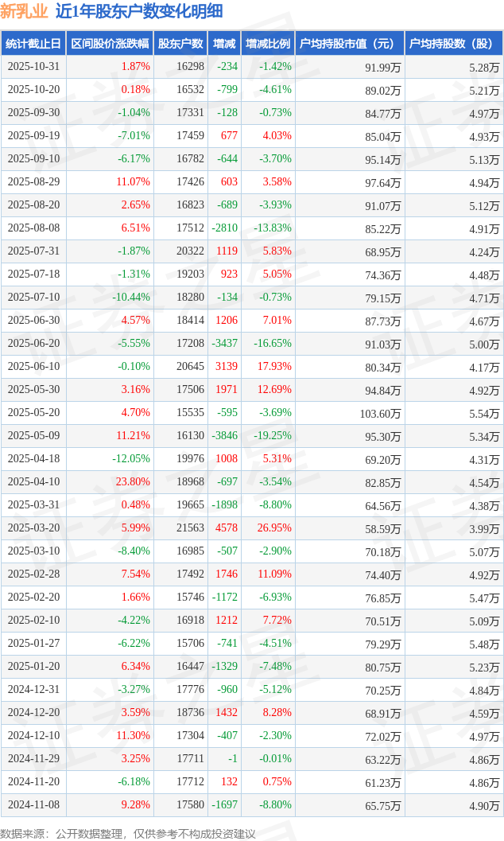Click the 增减比例 column header
Viewport: 504px width, 841px height.
268,44
